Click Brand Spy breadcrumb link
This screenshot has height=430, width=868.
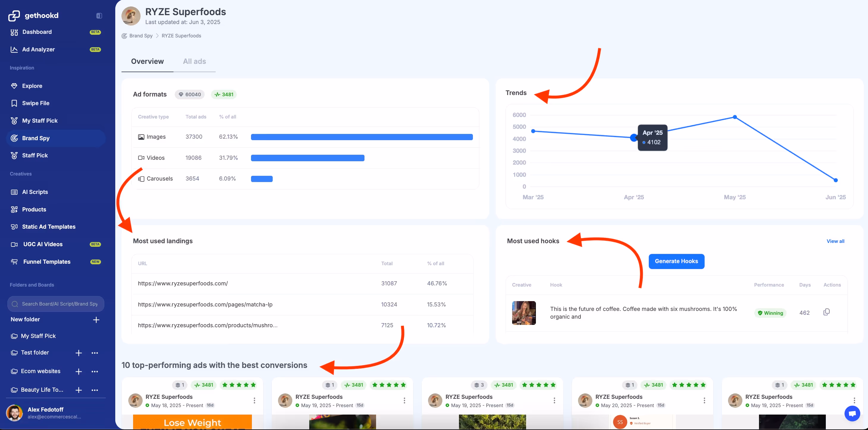141,36
